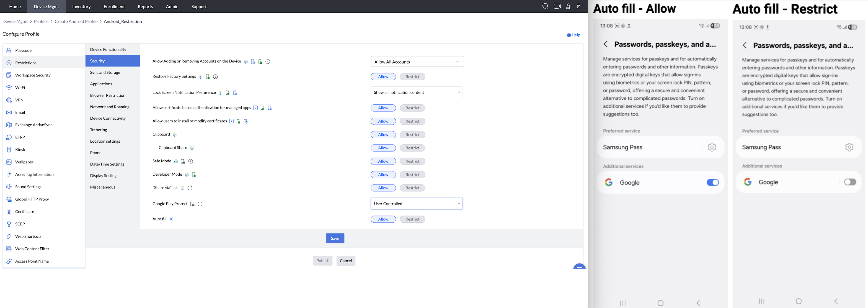868x308 pixels.
Task: Switch to Sync and Storage section
Action: 105,73
